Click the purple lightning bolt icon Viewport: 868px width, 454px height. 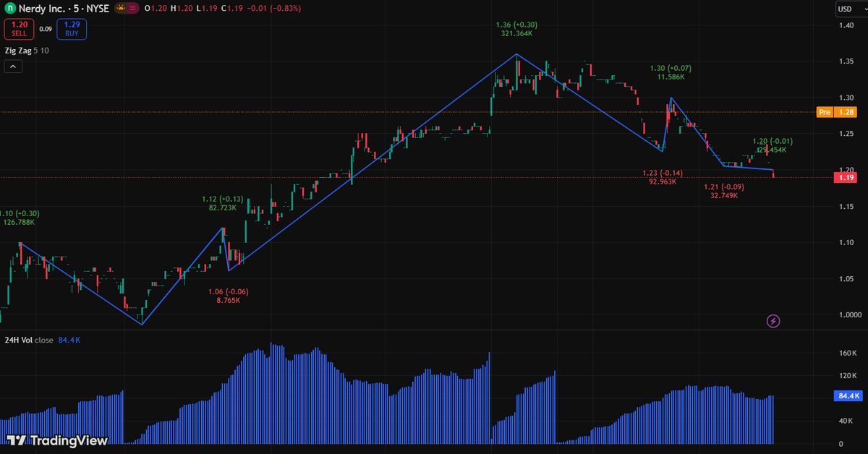click(773, 320)
